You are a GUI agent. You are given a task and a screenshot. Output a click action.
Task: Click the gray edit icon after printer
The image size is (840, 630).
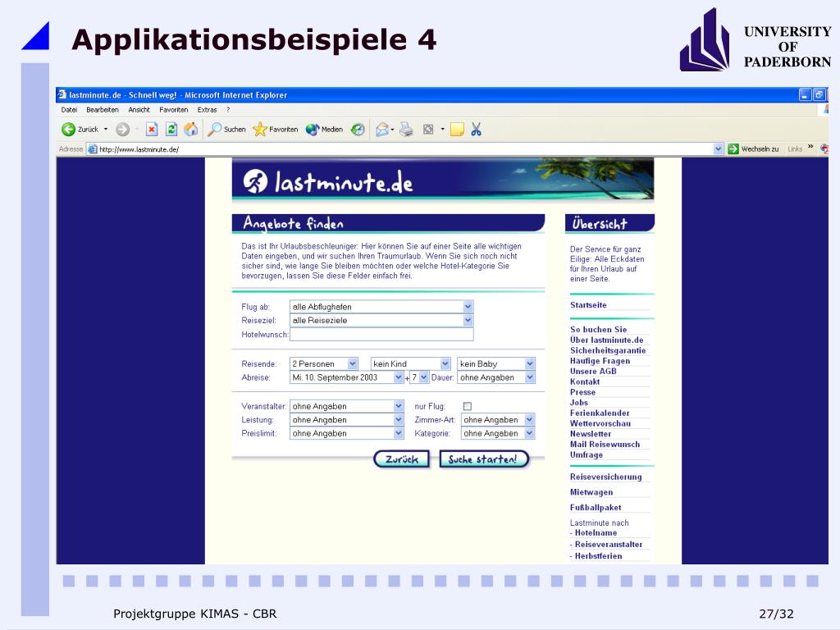tap(428, 129)
